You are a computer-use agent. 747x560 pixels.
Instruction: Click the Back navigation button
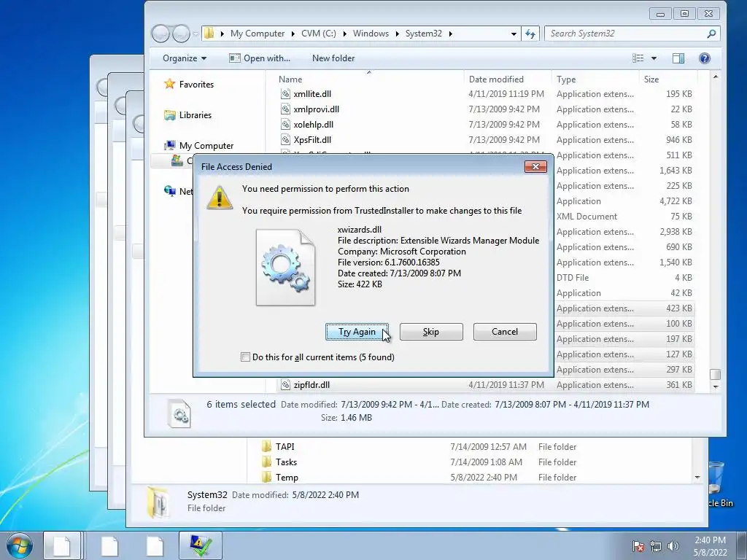[x=160, y=34]
